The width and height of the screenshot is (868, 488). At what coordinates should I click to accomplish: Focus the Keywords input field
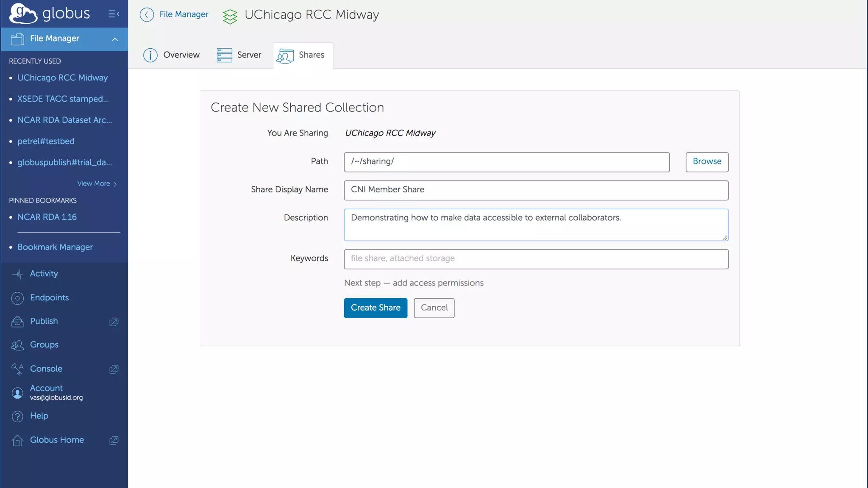point(536,259)
